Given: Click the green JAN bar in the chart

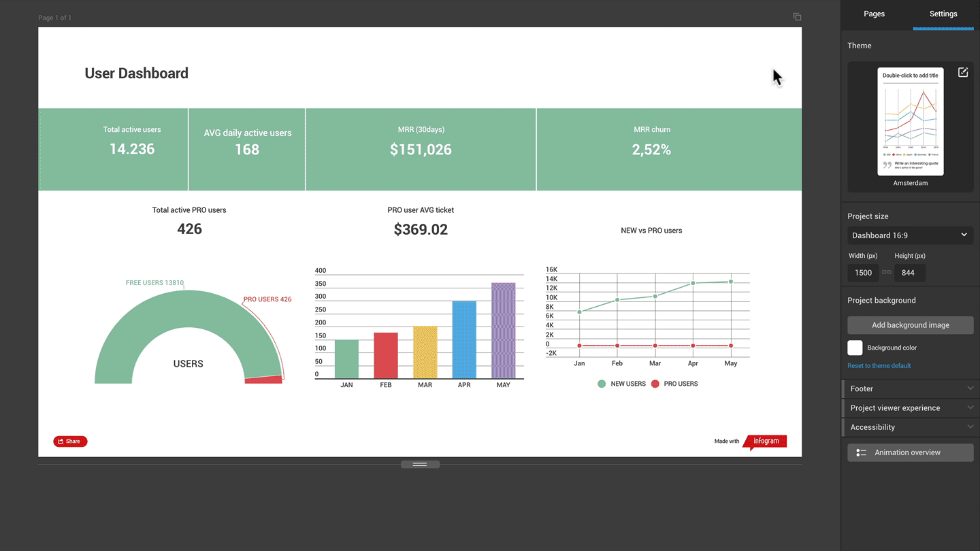Looking at the screenshot, I should tap(346, 359).
